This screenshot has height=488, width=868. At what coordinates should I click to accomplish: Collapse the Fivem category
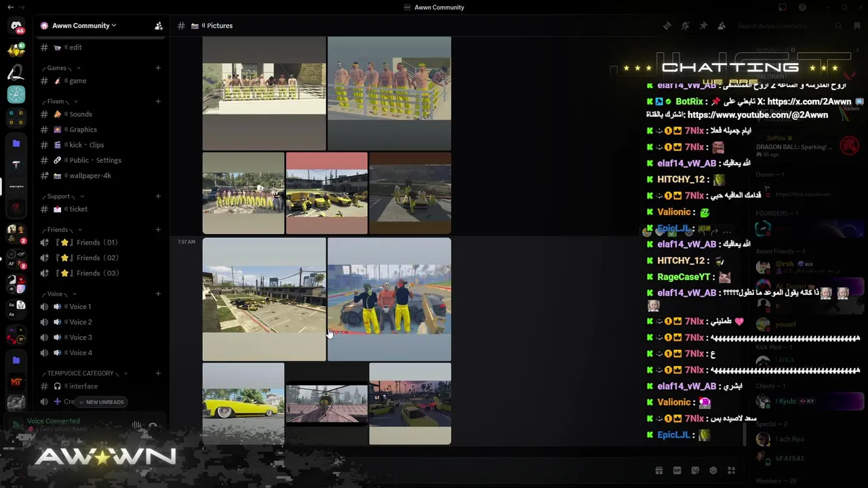click(62, 102)
